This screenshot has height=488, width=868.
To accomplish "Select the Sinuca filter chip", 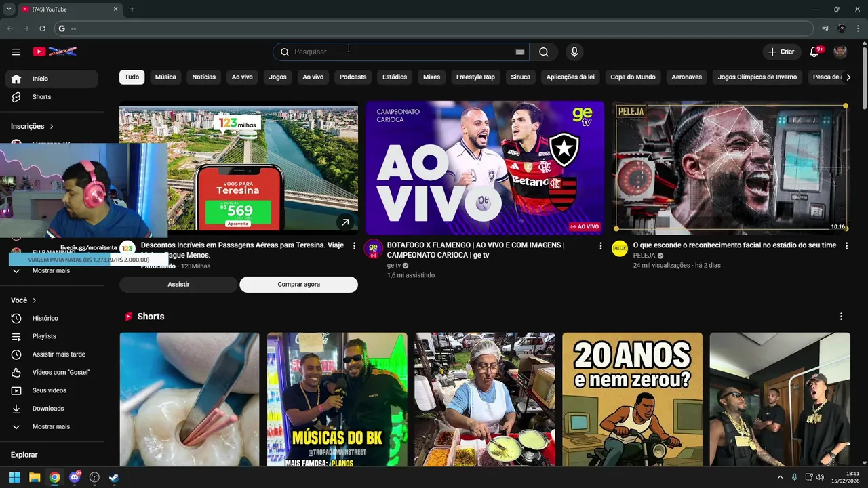I will [520, 77].
